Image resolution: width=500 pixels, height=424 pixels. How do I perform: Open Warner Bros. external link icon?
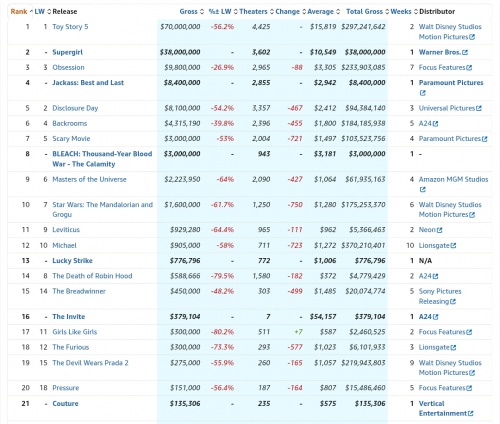click(x=465, y=52)
